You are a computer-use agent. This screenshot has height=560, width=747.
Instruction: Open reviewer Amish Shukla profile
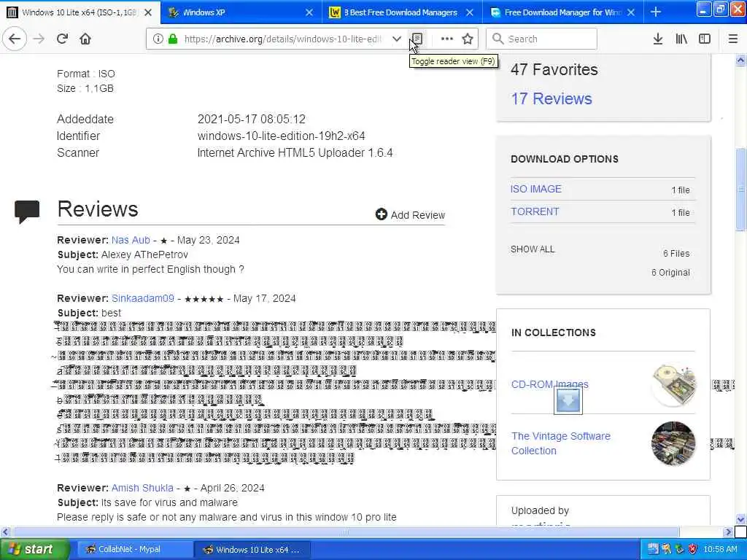pos(142,488)
